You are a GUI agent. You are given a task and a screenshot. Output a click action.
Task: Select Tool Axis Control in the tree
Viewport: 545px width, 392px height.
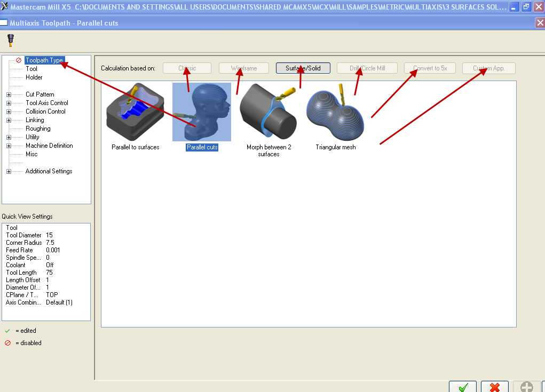[47, 103]
